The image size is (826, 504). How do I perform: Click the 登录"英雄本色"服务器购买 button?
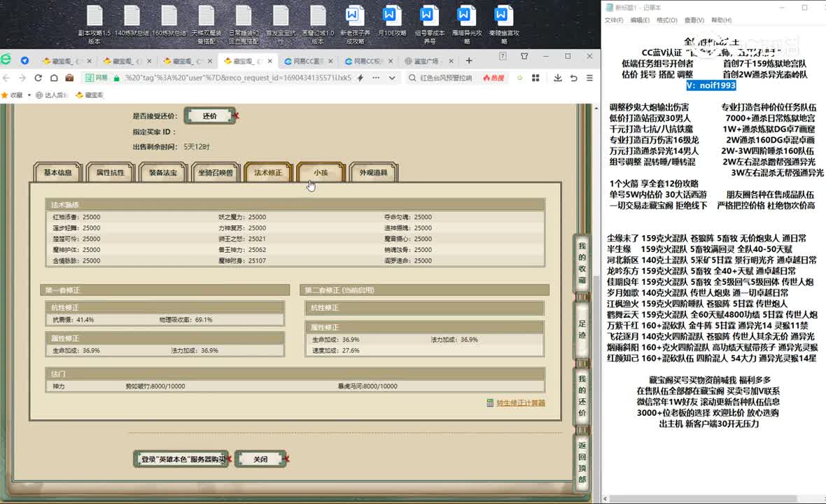click(182, 459)
